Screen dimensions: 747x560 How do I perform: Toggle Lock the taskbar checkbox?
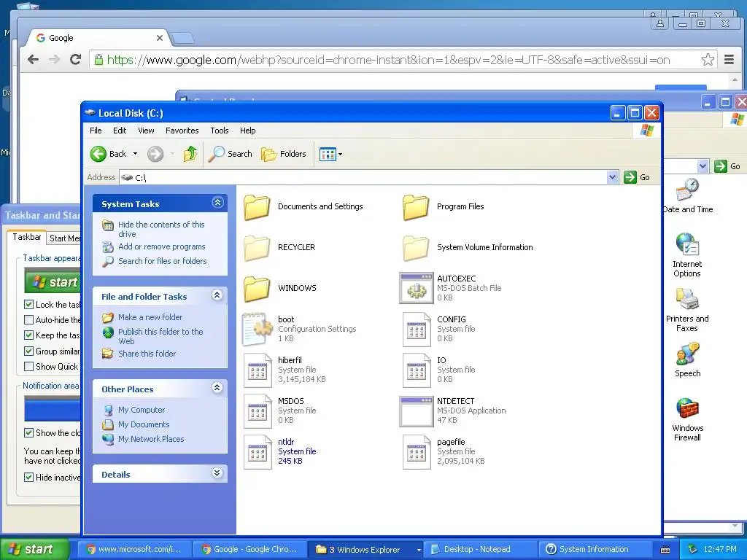click(28, 304)
